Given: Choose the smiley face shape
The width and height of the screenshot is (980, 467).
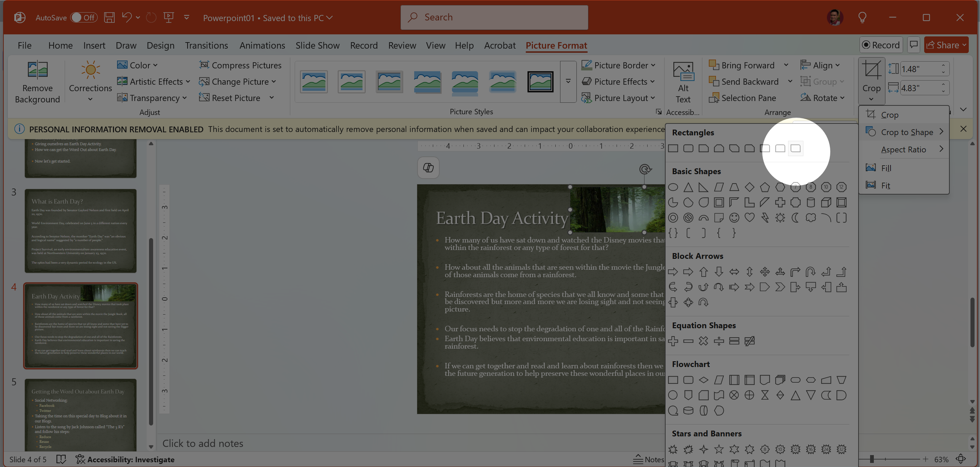Looking at the screenshot, I should click(x=734, y=218).
